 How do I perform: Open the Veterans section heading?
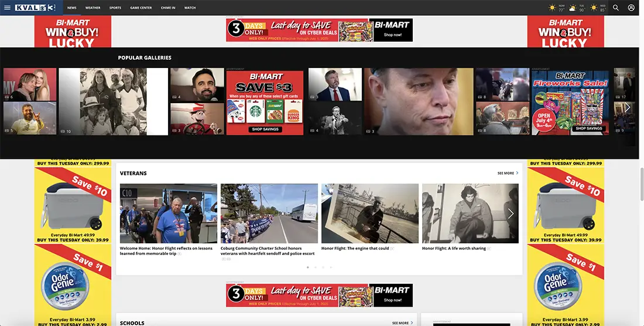tap(133, 173)
